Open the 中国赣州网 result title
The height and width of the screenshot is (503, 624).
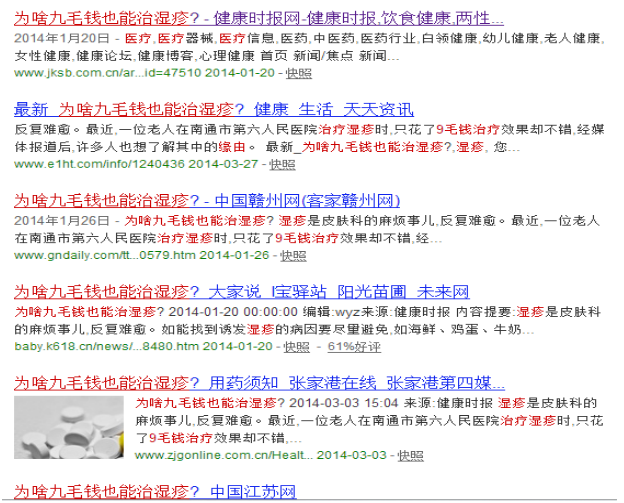click(x=207, y=200)
